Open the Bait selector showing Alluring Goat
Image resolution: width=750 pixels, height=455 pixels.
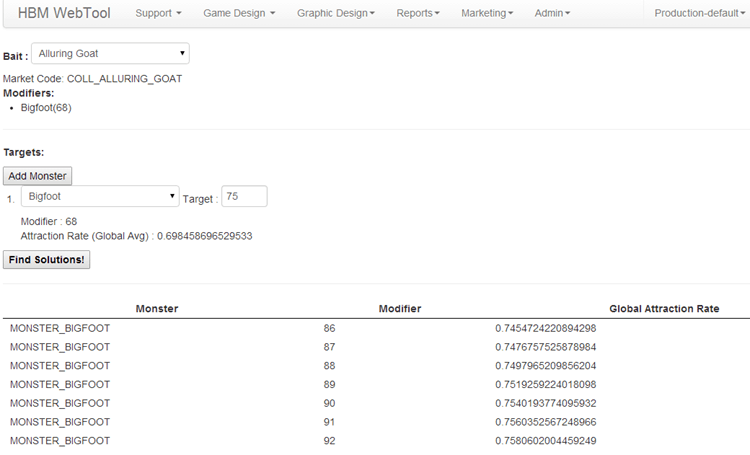110,54
